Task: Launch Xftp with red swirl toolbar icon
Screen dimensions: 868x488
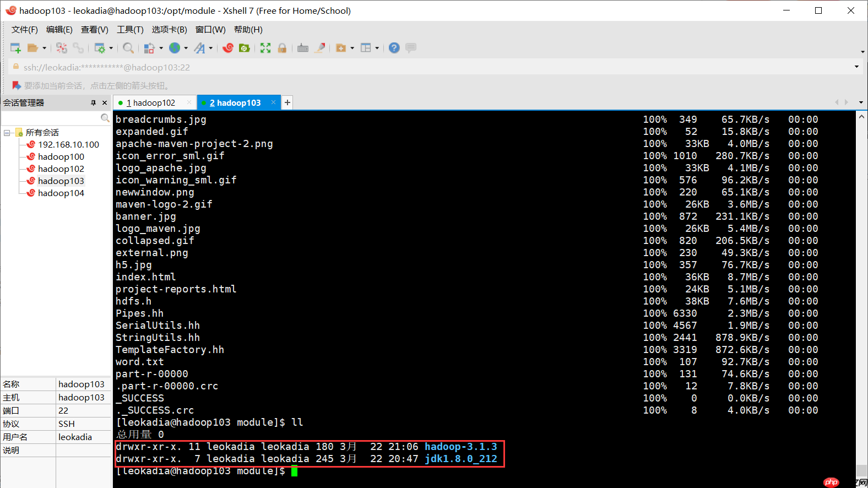Action: click(228, 48)
